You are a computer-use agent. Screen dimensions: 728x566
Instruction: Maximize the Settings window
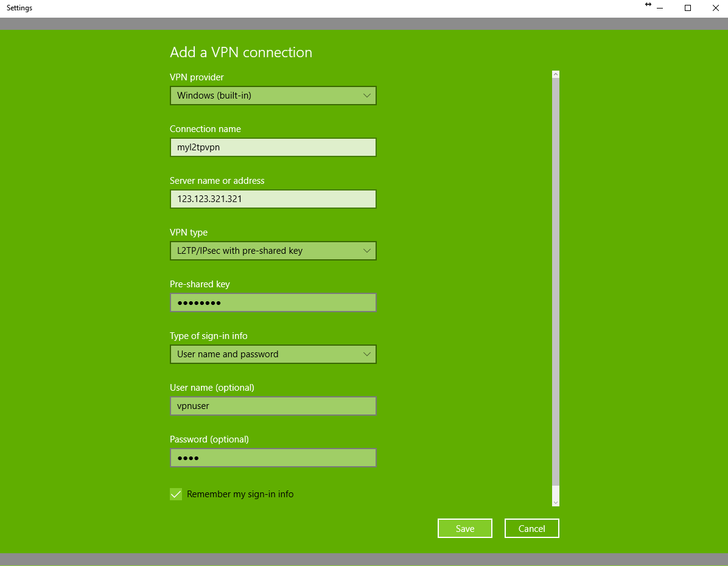pyautogui.click(x=688, y=8)
